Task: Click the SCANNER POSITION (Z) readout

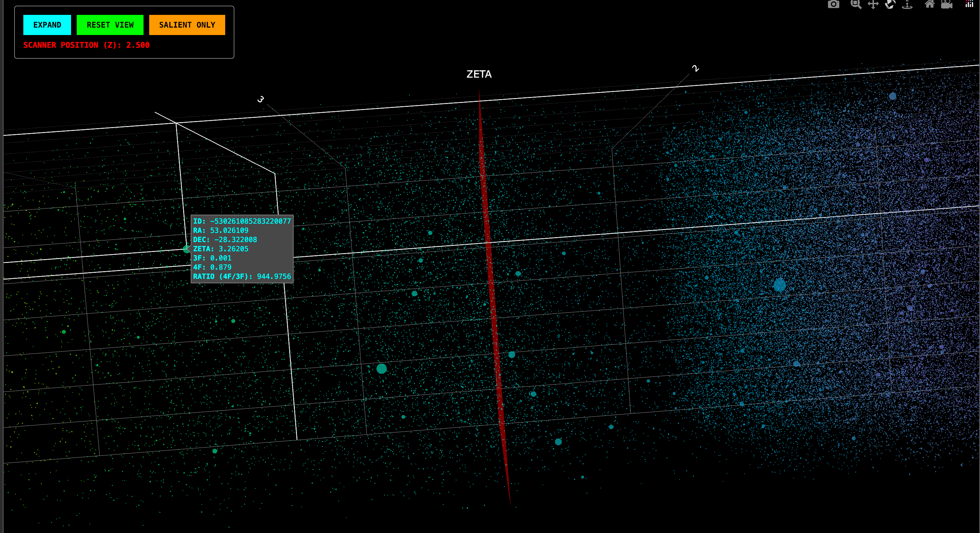Action: pos(86,45)
